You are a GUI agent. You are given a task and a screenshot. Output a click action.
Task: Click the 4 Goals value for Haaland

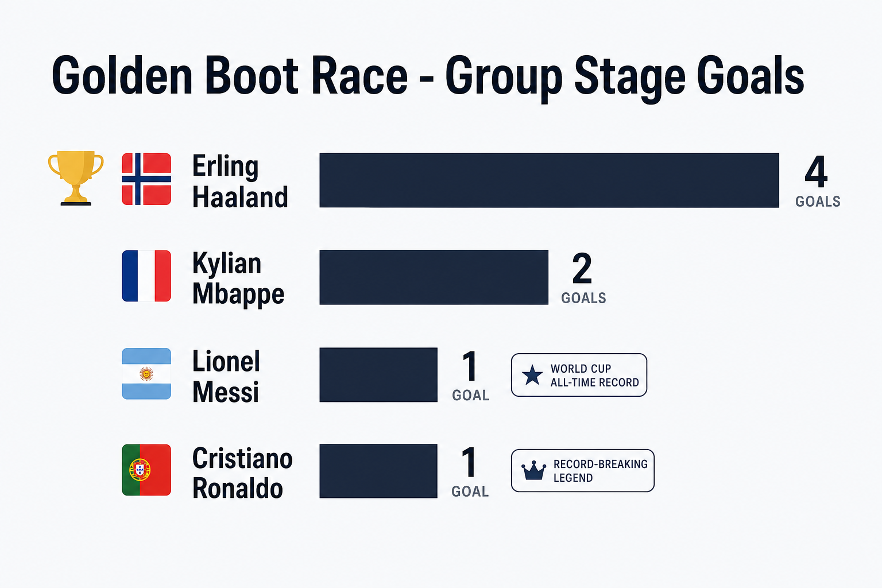tap(818, 181)
